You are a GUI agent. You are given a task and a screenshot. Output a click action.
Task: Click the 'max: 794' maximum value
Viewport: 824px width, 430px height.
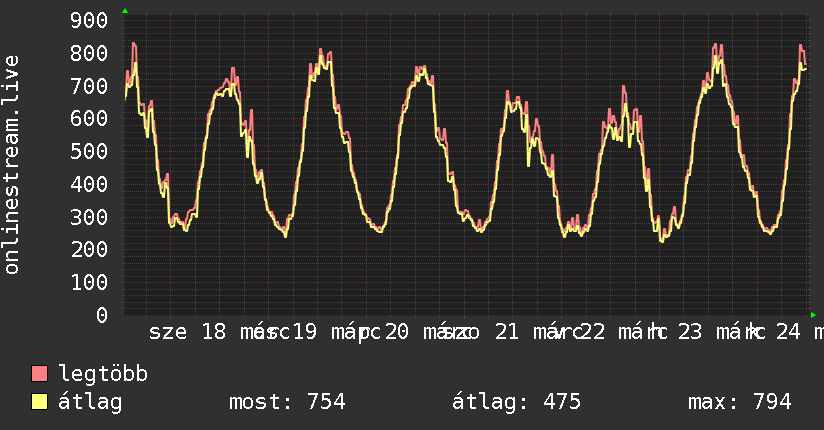(x=739, y=402)
